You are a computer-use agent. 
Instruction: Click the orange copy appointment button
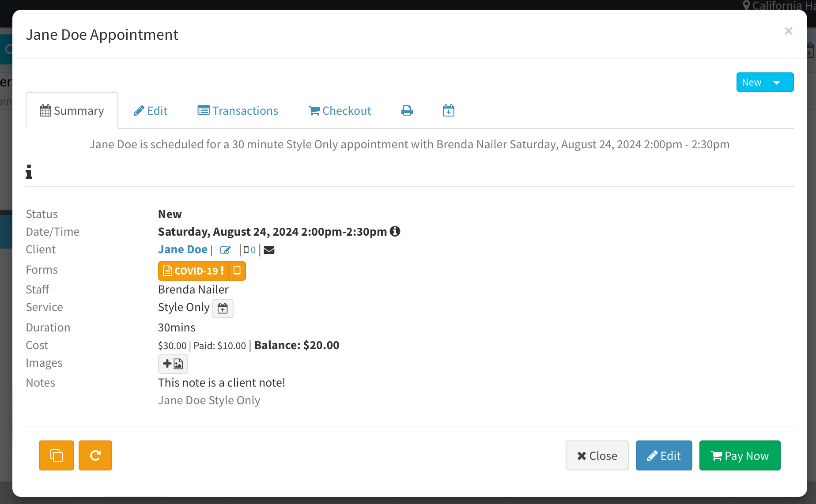point(57,455)
